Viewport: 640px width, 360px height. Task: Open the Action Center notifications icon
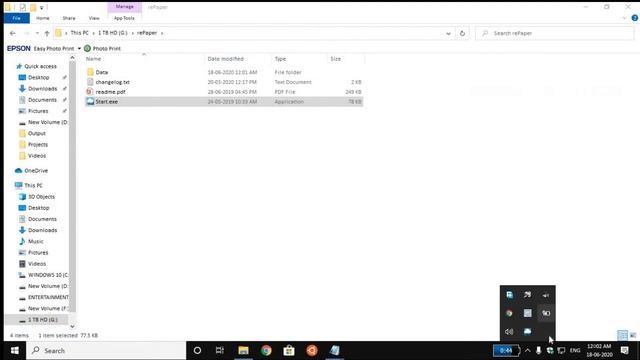tap(624, 351)
